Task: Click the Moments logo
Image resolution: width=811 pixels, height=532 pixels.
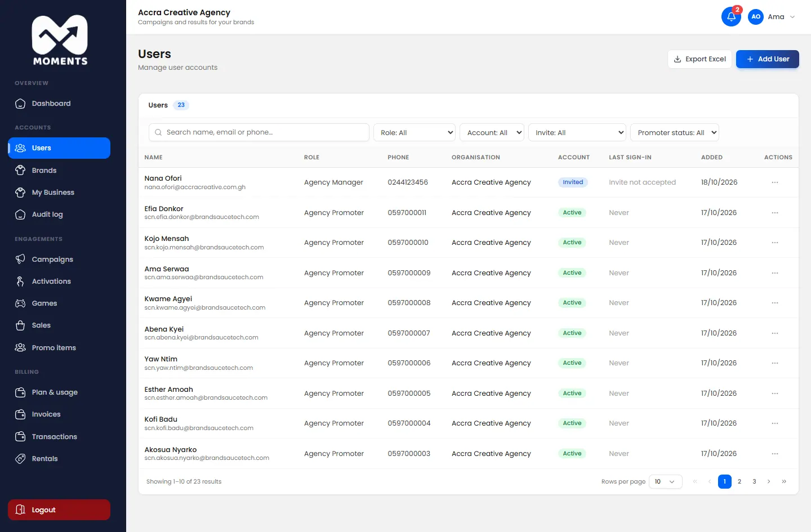Action: 60,40
